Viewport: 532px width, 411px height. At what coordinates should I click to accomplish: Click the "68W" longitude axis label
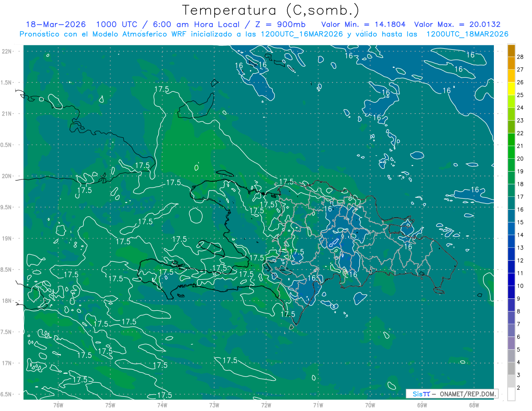tap(473, 405)
